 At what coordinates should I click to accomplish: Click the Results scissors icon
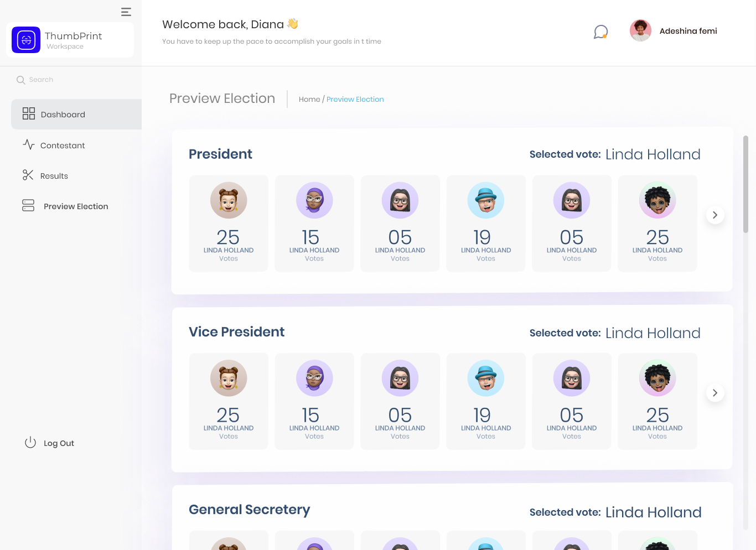[x=28, y=175]
